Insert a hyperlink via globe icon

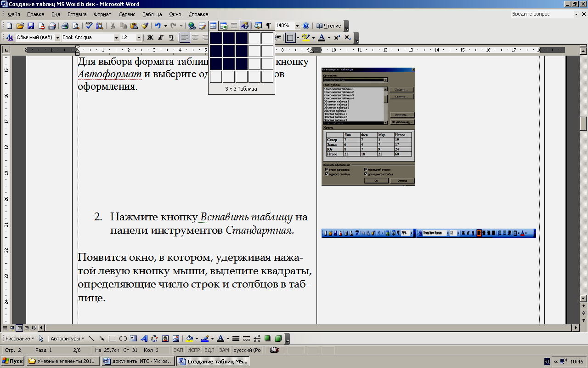click(x=192, y=26)
